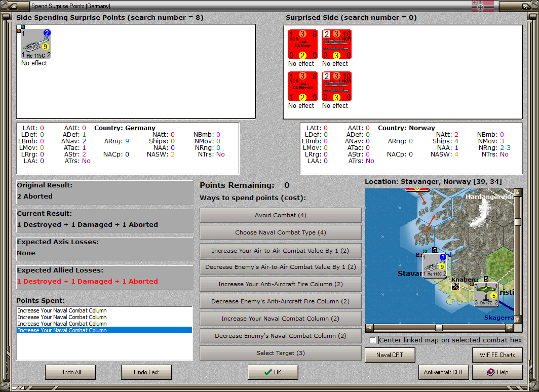This screenshot has width=539, height=392.
Task: Click the CA Norge ship counter
Action: (x=302, y=45)
